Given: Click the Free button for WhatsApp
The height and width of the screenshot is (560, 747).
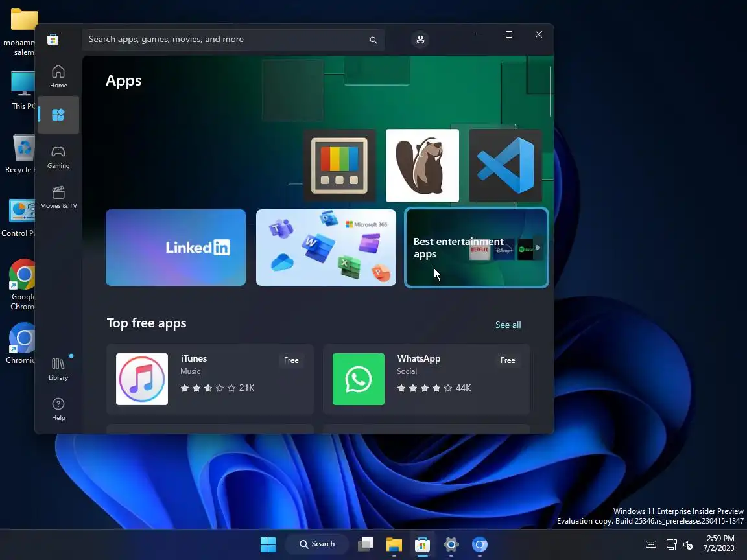Looking at the screenshot, I should [x=507, y=360].
